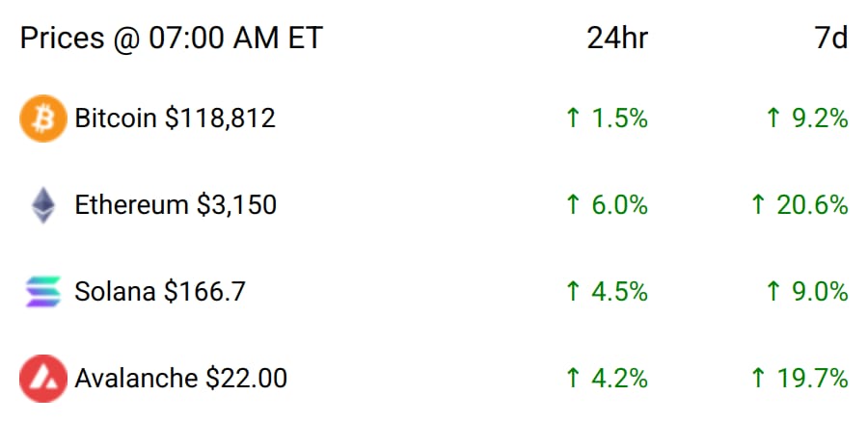Click Bitcoin's 9.2% 7d change value
This screenshot has height=422, width=868.
click(x=820, y=119)
